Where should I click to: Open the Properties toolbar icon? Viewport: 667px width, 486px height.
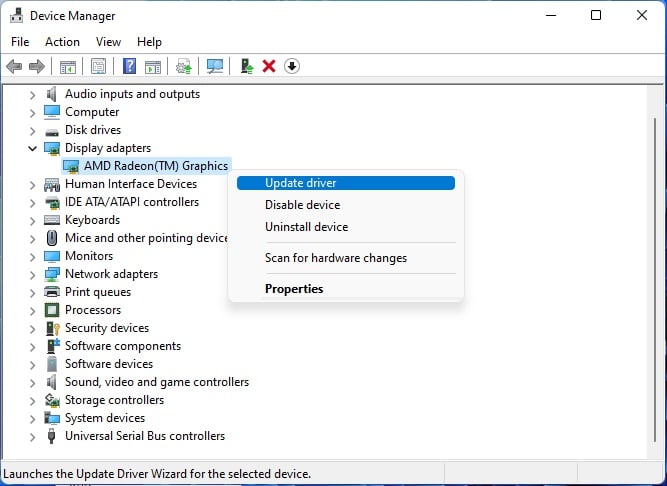[x=98, y=66]
